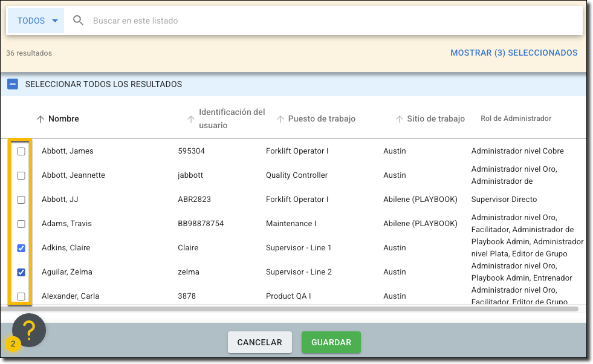Sort by Rol de Administrador column header
593x364 pixels.
pyautogui.click(x=516, y=119)
